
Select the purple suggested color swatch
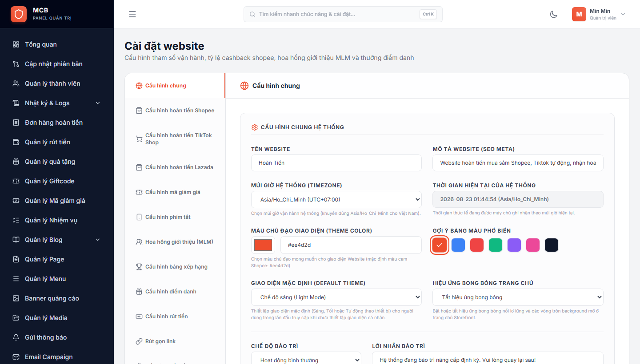[514, 245]
